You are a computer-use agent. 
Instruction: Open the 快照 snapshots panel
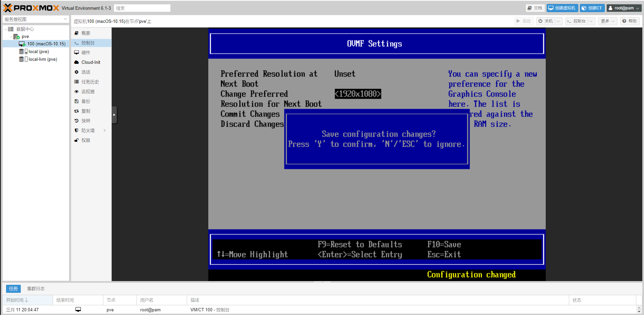(x=86, y=121)
